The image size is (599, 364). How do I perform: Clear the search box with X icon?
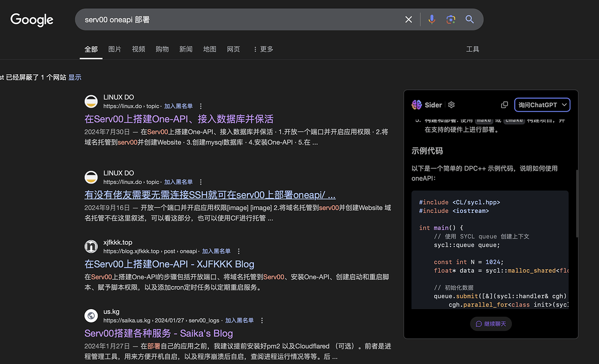(408, 19)
